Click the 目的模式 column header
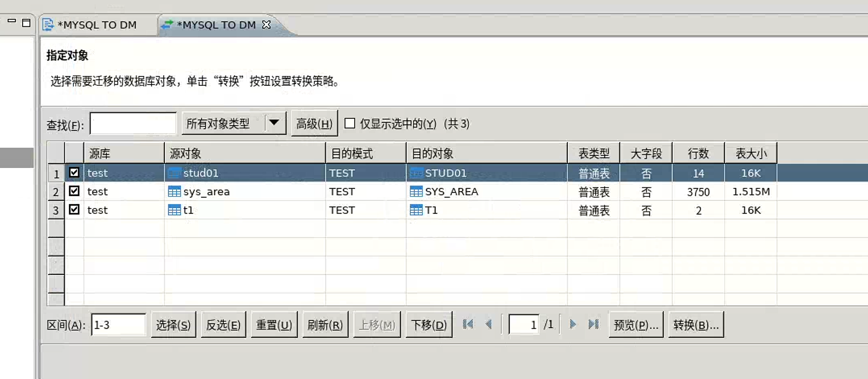This screenshot has height=379, width=868. tap(366, 153)
